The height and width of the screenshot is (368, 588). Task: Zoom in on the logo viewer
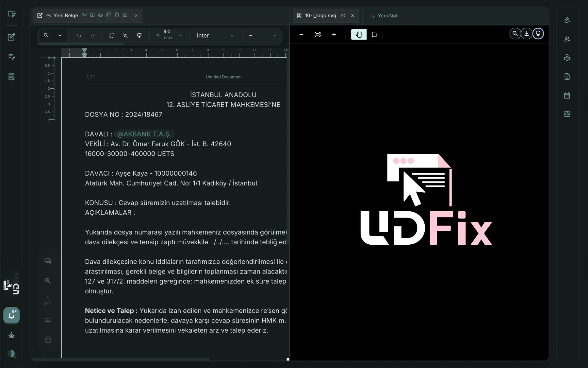(x=334, y=34)
